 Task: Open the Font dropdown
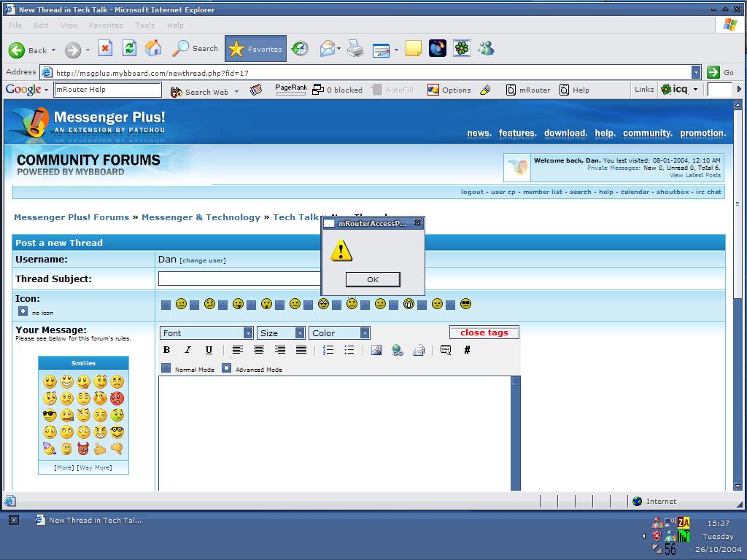[x=206, y=333]
